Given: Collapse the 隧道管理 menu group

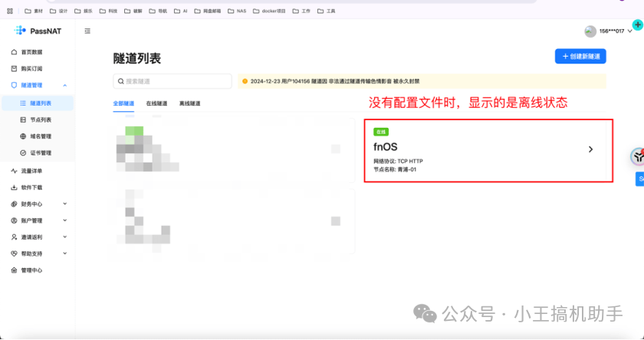Looking at the screenshot, I should point(64,86).
